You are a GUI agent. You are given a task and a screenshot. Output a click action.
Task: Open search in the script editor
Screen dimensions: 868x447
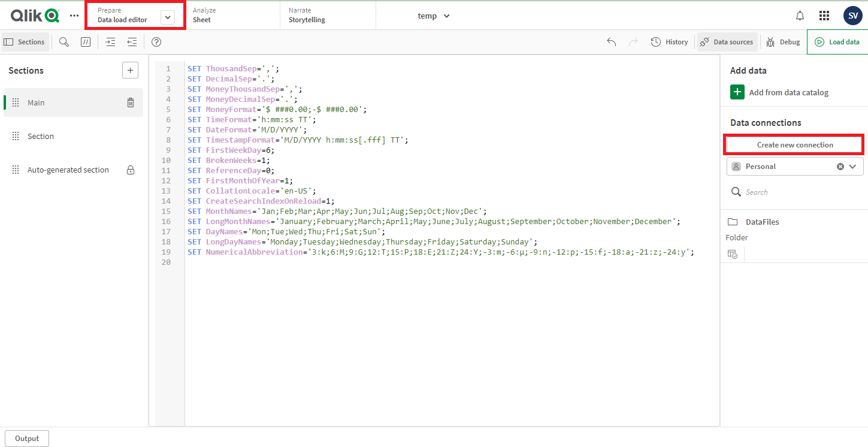click(63, 42)
